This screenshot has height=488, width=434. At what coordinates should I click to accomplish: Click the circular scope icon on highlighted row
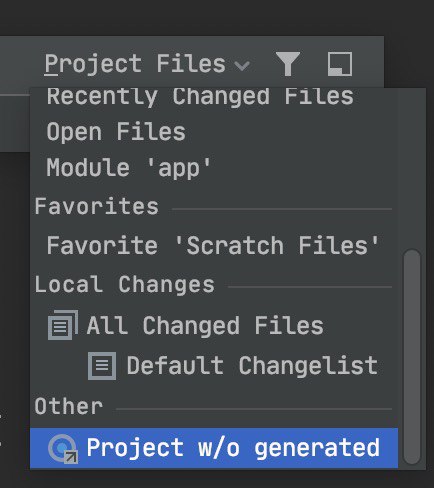(63, 449)
